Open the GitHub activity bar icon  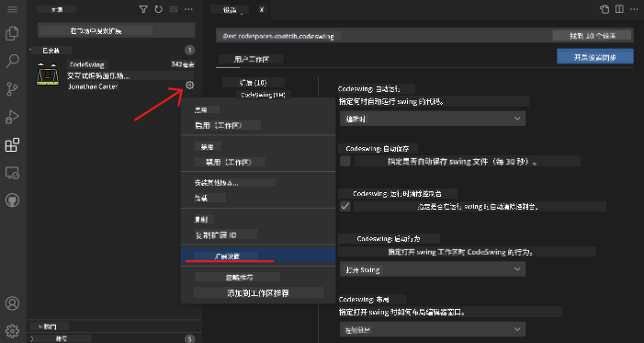click(12, 200)
